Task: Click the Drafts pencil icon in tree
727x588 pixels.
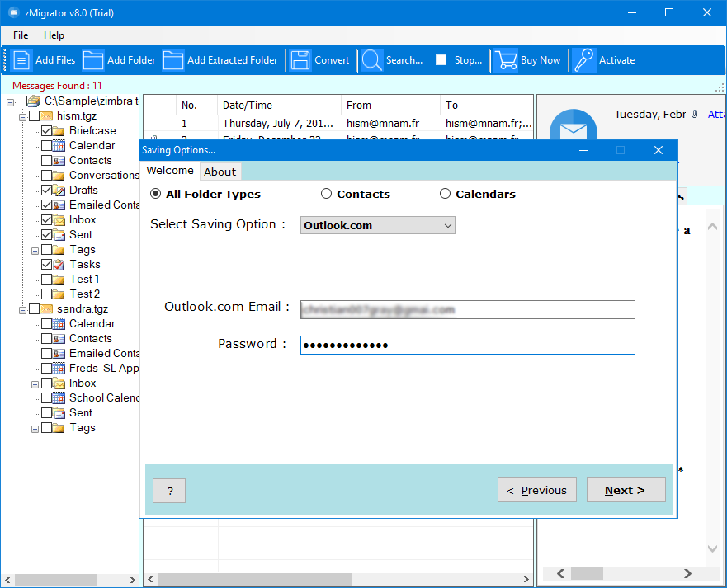Action: point(59,190)
